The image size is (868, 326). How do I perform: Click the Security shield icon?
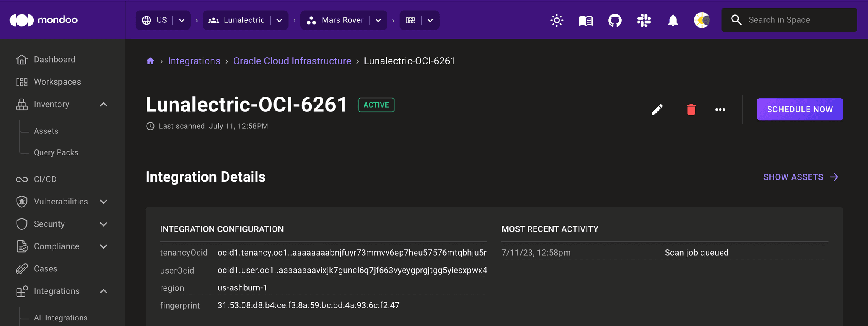pyautogui.click(x=22, y=224)
